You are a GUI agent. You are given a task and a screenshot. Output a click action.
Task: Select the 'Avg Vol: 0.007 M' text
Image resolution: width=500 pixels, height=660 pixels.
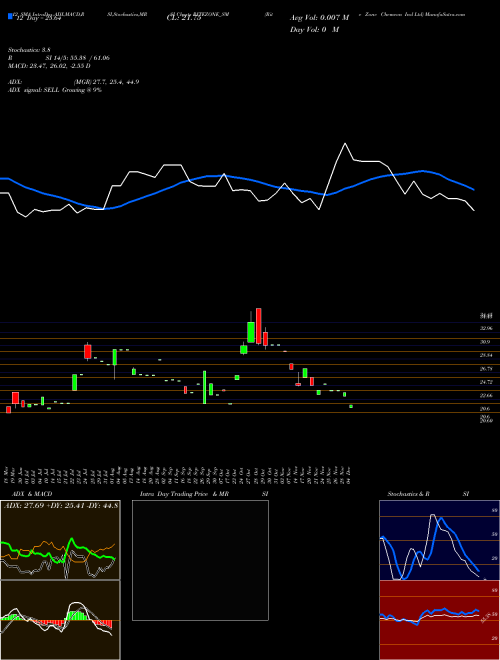point(319,18)
